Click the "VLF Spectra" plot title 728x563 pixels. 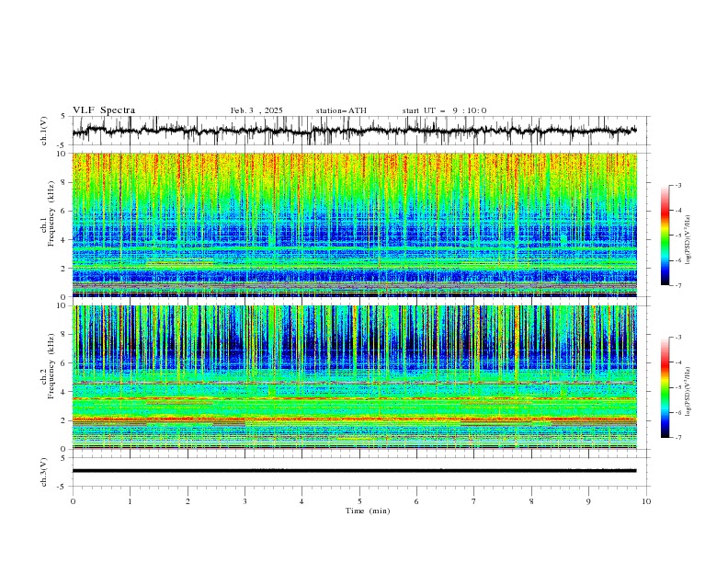pos(104,110)
